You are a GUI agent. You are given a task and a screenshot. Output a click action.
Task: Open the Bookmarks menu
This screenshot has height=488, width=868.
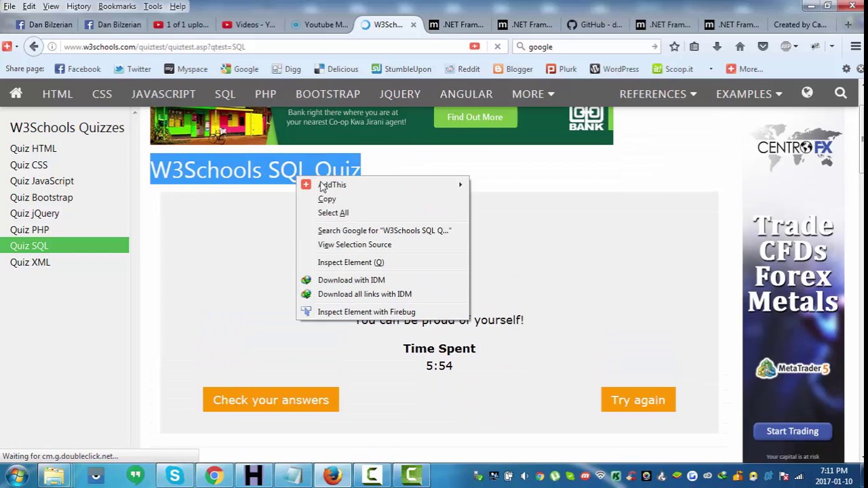[x=117, y=6]
